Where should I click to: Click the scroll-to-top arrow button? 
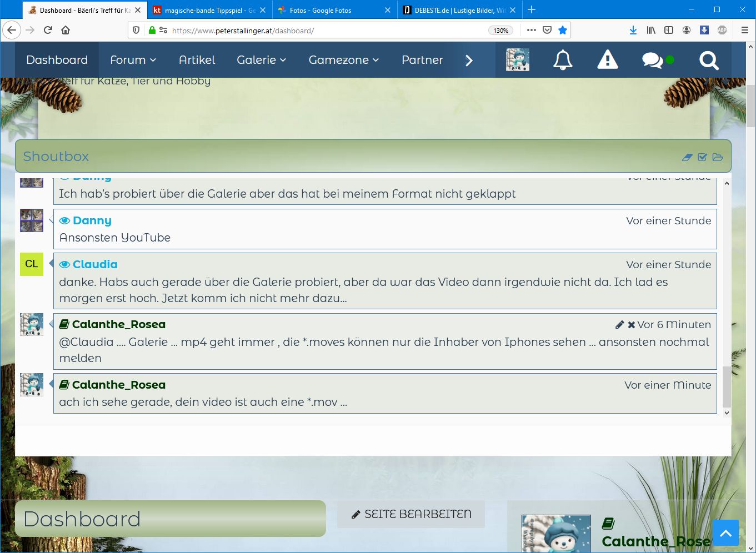725,533
